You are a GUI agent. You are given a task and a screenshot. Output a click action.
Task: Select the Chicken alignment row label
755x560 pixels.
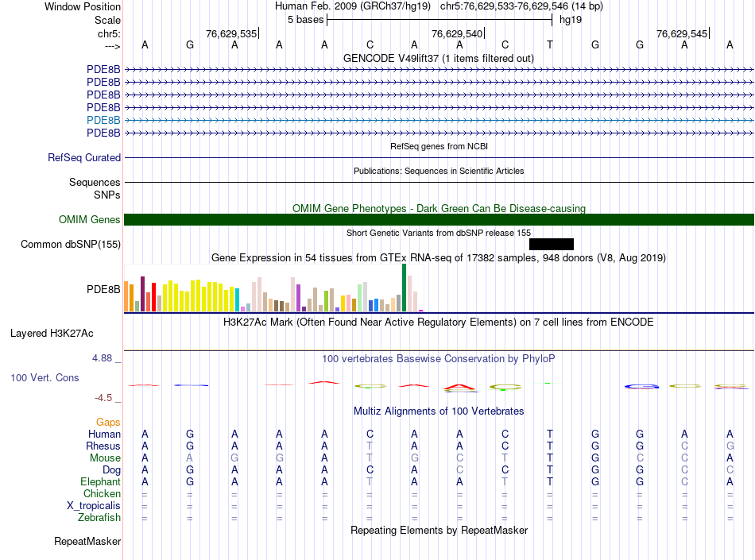(102, 494)
